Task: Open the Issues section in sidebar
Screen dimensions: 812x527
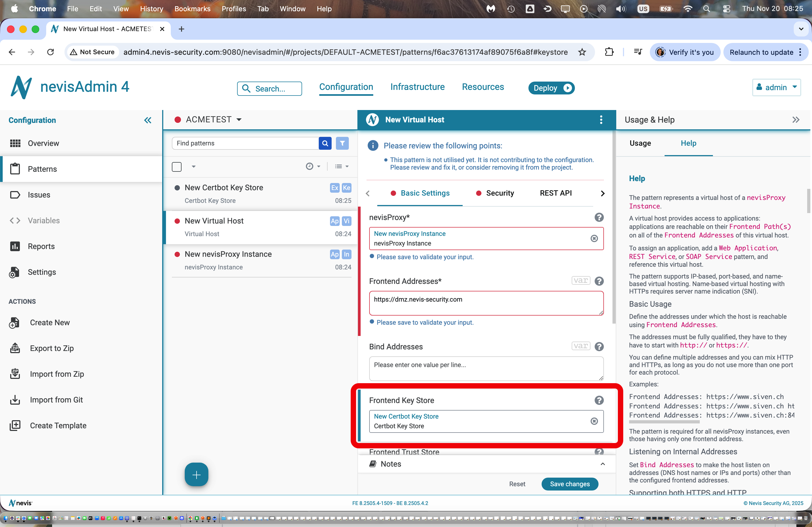Action: [x=39, y=195]
